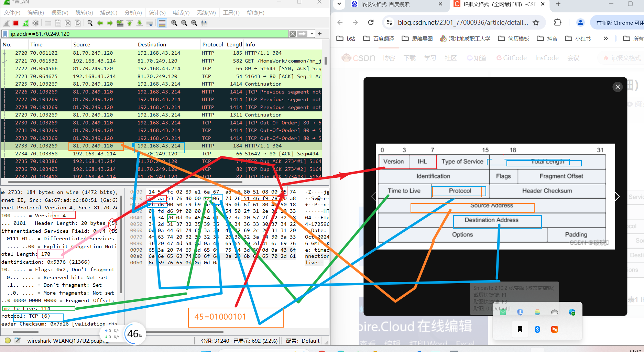Image resolution: width=644 pixels, height=352 pixels.
Task: Sort by the Time column header
Action: tap(50, 45)
